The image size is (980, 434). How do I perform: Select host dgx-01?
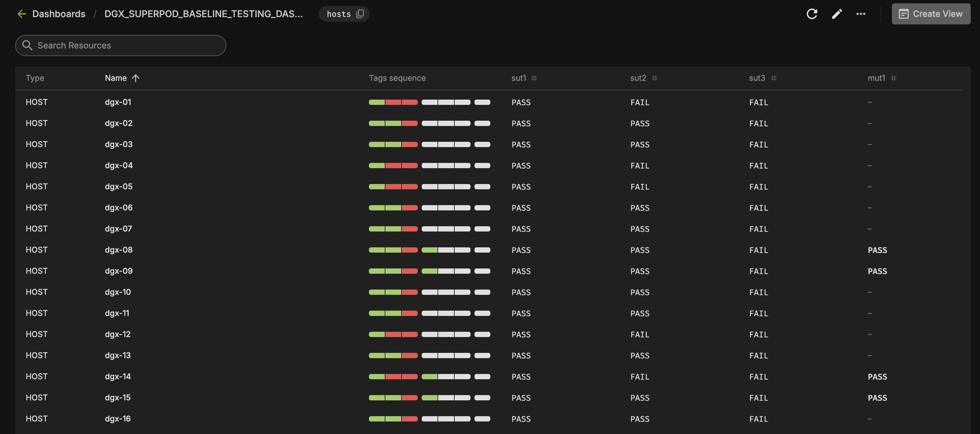118,102
